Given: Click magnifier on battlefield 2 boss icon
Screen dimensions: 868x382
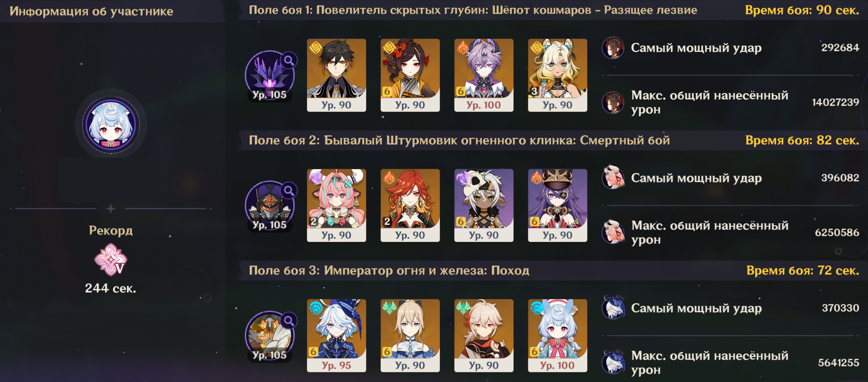Looking at the screenshot, I should tap(289, 190).
